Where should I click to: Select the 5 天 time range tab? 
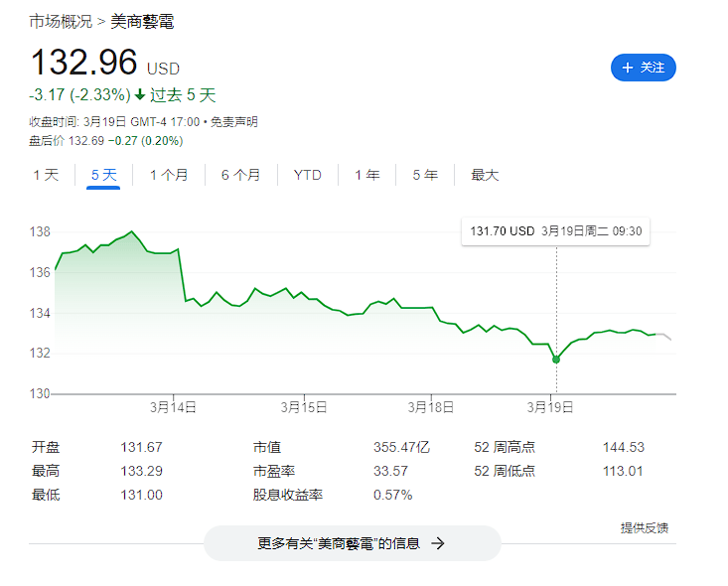(x=103, y=175)
